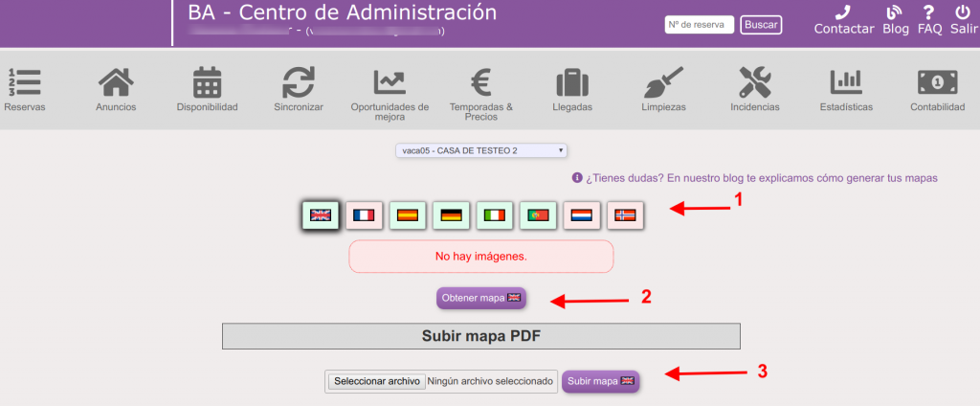Click the 'Subir mapa PDF' heading
Screen dimensions: 980x406
[481, 336]
